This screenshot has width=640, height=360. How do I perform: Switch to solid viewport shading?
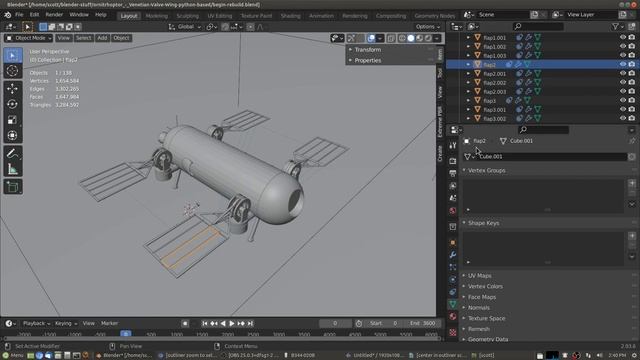coord(411,38)
